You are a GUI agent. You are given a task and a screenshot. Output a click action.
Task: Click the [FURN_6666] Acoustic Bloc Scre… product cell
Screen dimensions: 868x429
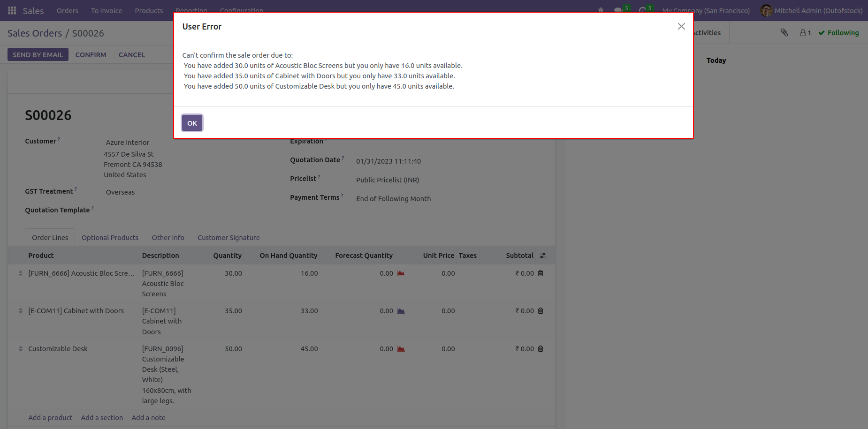point(81,273)
